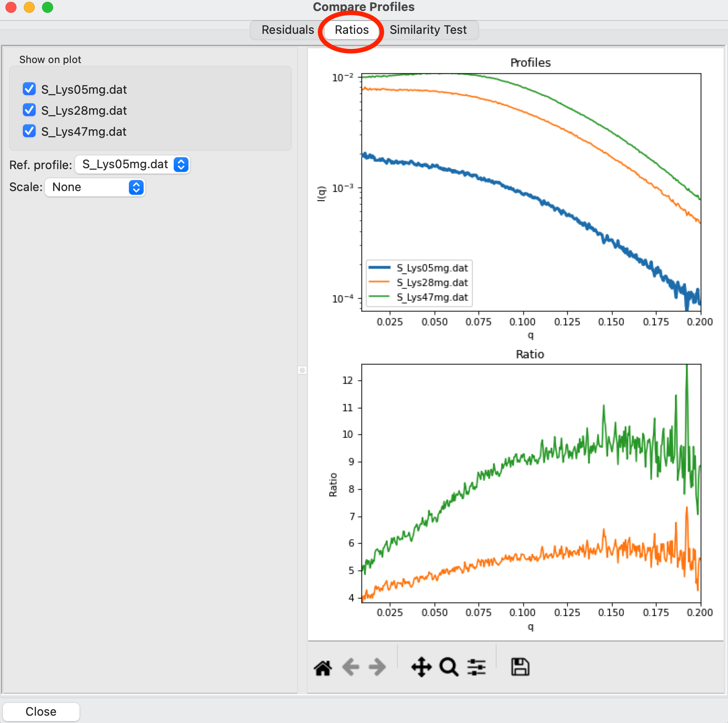Open the Ref. profile dropdown
728x723 pixels.
tap(133, 165)
